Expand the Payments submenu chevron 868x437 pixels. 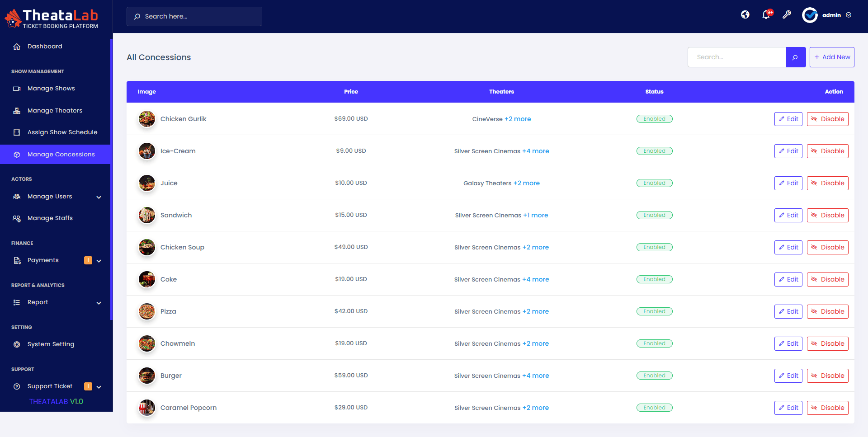(x=99, y=261)
